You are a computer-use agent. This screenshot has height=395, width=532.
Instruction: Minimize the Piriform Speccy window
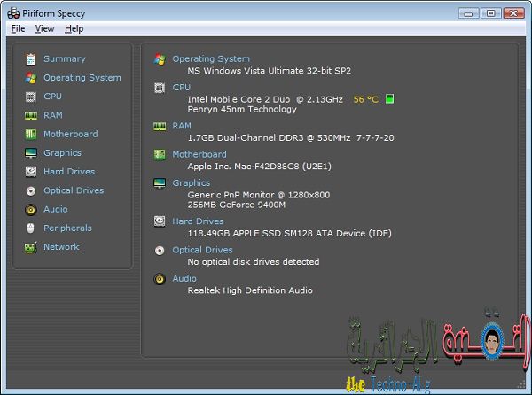coord(468,13)
